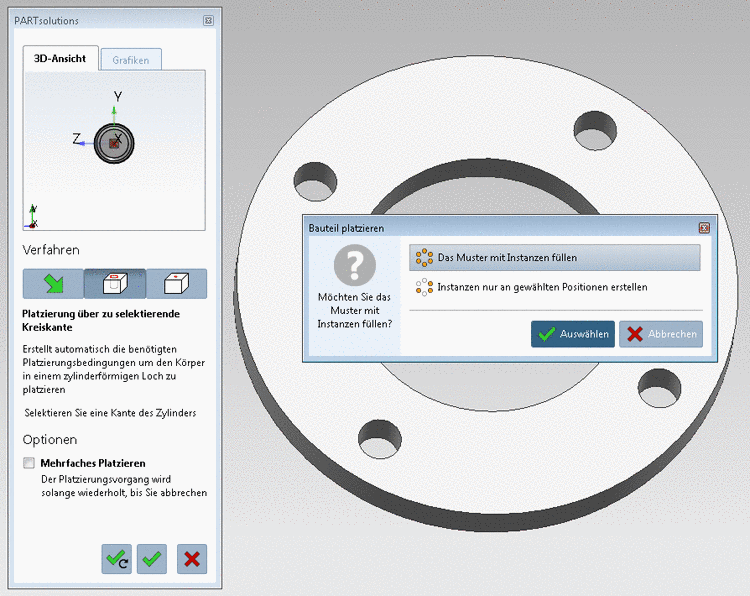
Task: Select the upper left flange hole
Action: [x=315, y=181]
